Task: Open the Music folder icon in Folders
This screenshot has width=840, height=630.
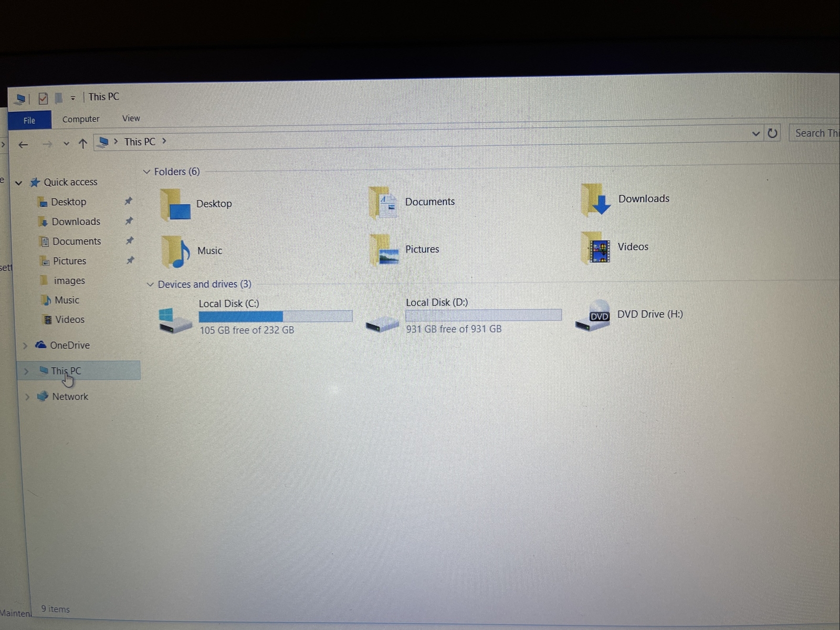Action: point(176,251)
